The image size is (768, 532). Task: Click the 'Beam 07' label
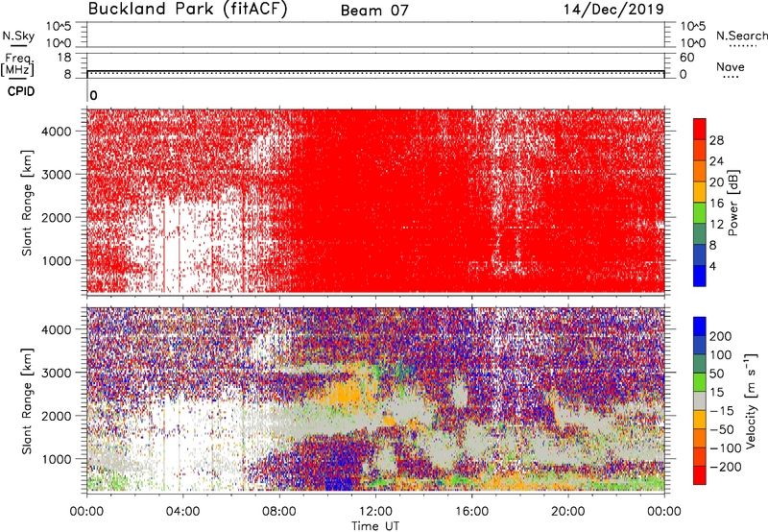(374, 11)
